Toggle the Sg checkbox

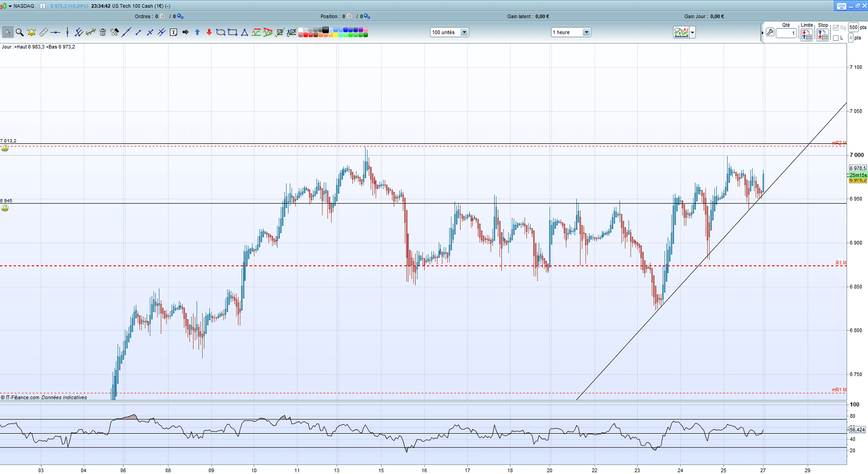(836, 28)
